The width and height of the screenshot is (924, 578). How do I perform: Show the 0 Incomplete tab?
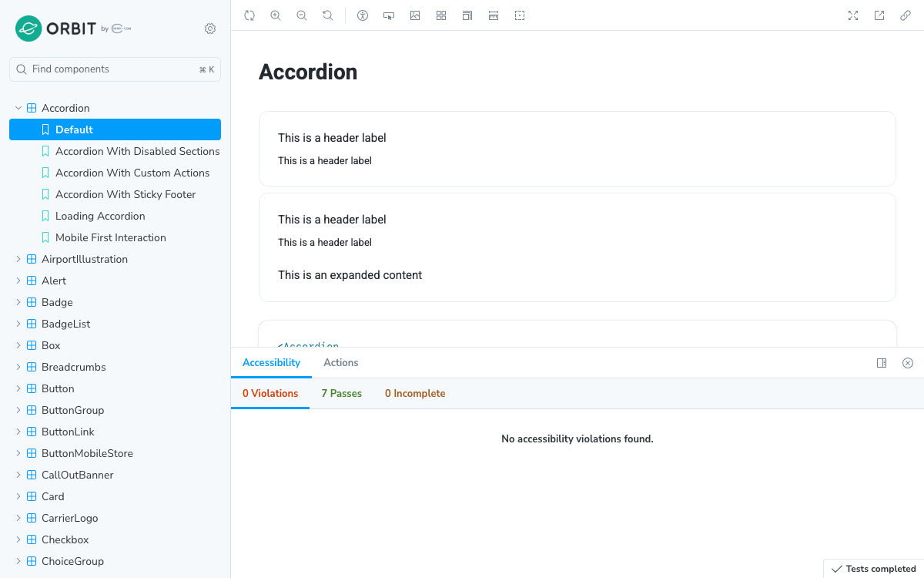pos(415,394)
